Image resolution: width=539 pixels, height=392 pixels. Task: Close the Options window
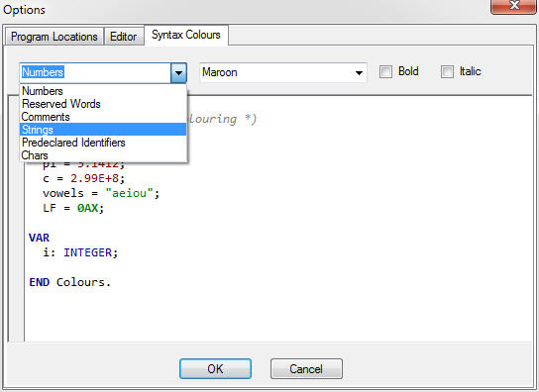(x=514, y=6)
